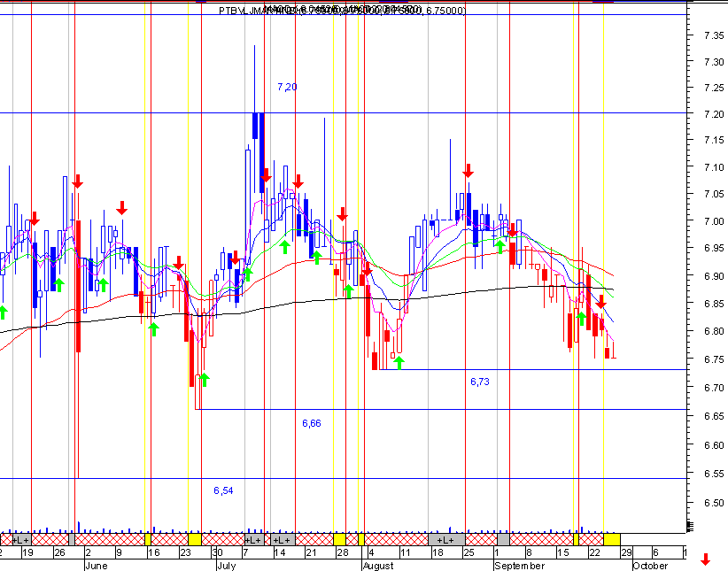
Task: Click the blue 6,66 annotation label
Action: [x=312, y=423]
